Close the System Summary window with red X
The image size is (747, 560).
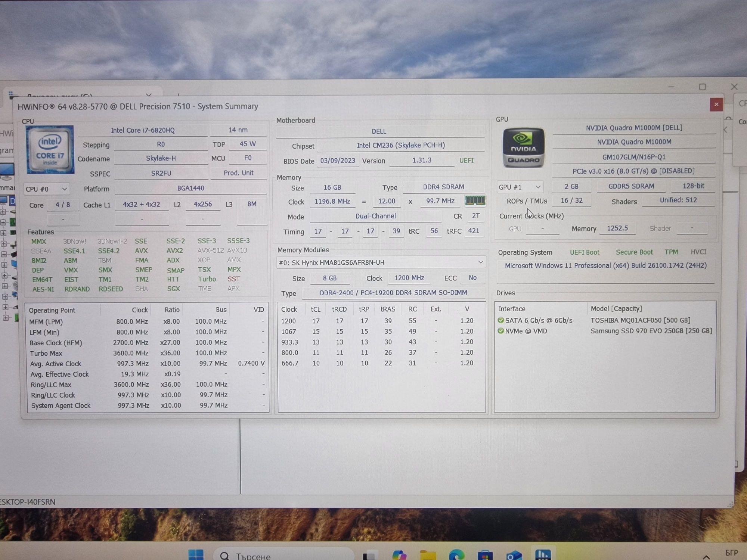716,105
